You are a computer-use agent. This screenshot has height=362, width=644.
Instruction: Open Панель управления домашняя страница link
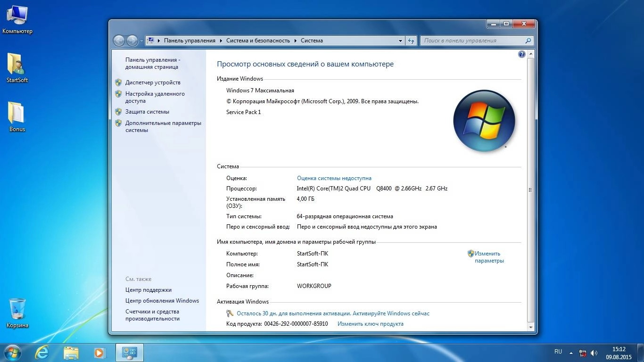(153, 64)
